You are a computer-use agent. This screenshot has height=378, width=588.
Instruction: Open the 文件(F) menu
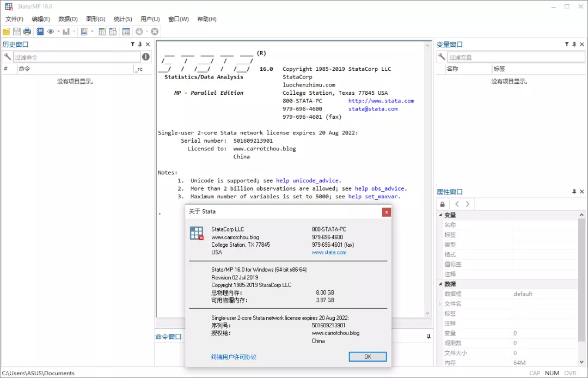14,19
